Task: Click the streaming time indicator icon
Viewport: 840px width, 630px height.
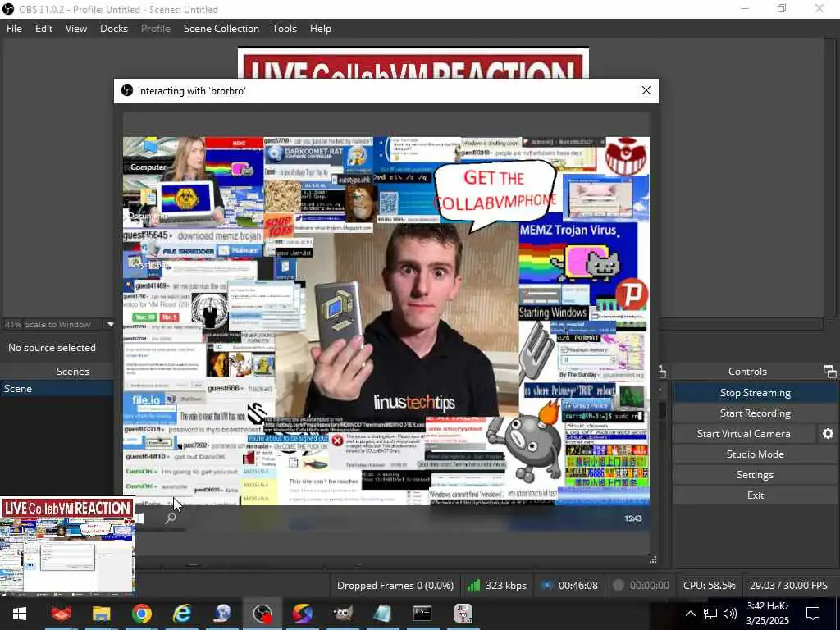Action: point(547,585)
